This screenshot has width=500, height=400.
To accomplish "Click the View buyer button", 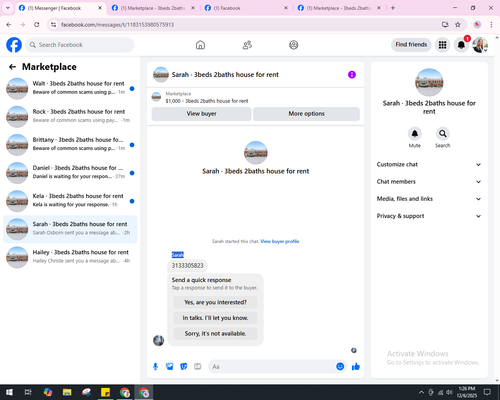I will (201, 114).
